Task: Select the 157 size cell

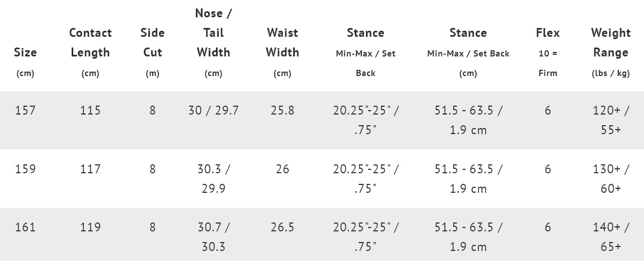Action: pos(25,111)
